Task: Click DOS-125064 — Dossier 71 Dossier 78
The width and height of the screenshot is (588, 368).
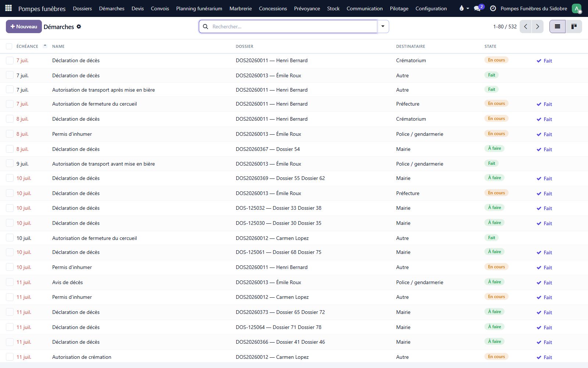Action: (x=279, y=327)
